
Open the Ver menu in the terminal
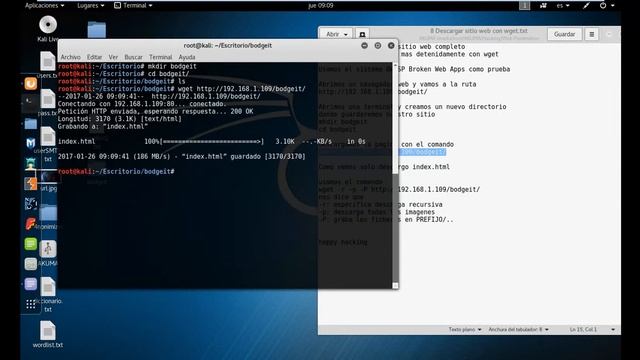(113, 57)
